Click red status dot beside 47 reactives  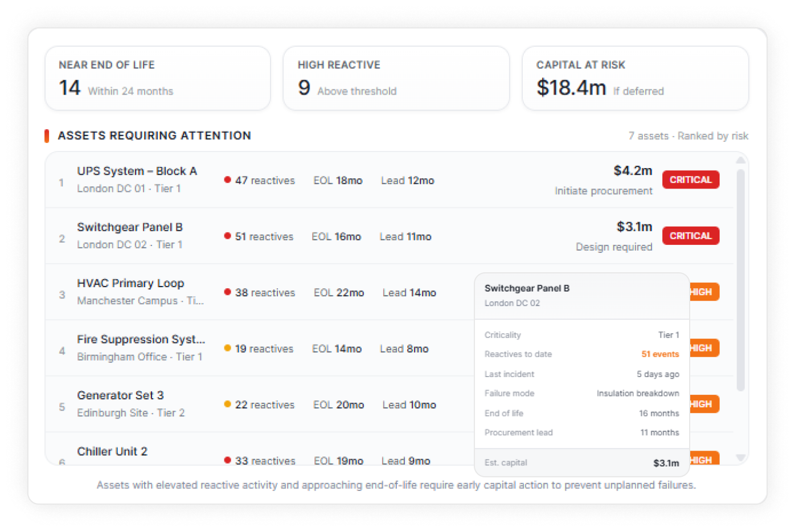pos(227,180)
